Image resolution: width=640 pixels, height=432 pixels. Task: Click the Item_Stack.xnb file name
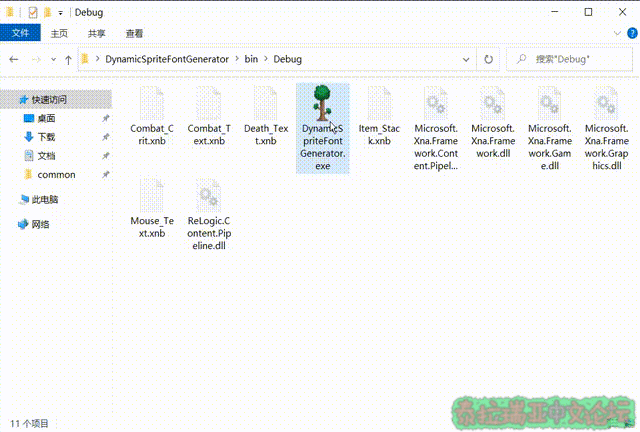point(379,135)
